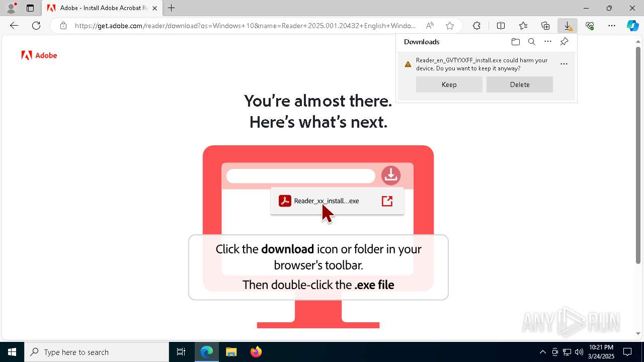644x362 pixels.
Task: Click the scroll down arrow
Action: coord(638,333)
